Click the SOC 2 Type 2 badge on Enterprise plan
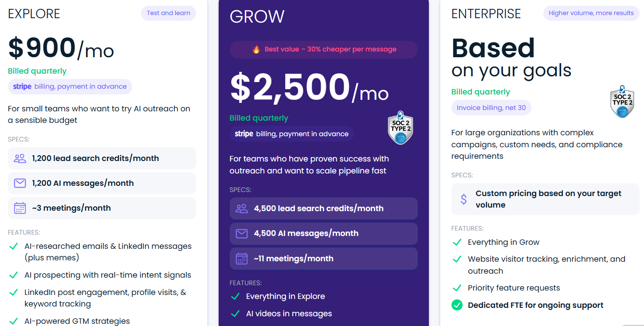 pos(622,102)
